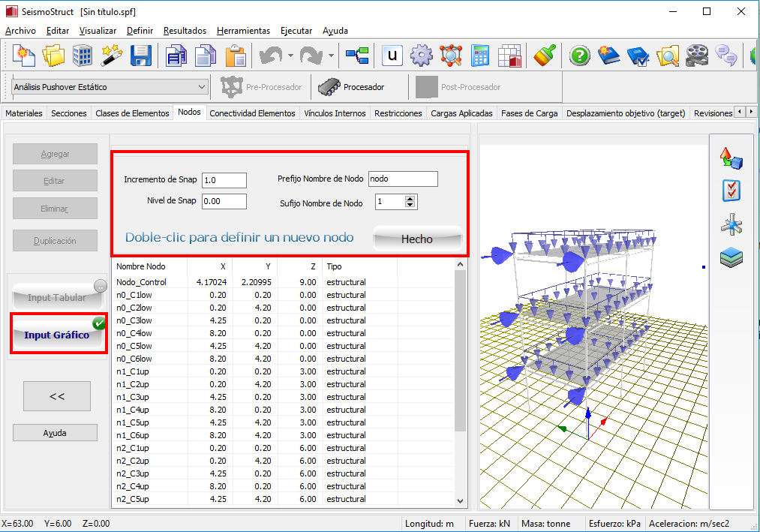Open the calculator icon in toolbar

tap(480, 56)
